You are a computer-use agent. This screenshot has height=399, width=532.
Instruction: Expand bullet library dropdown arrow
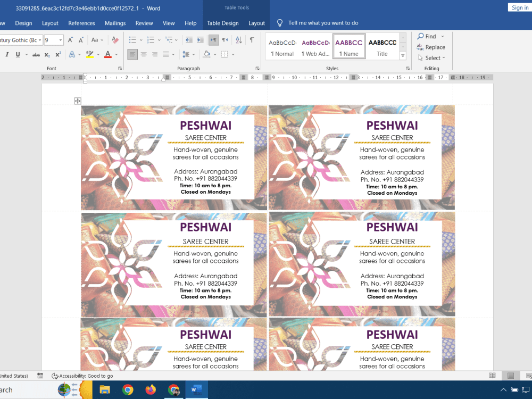coord(141,40)
